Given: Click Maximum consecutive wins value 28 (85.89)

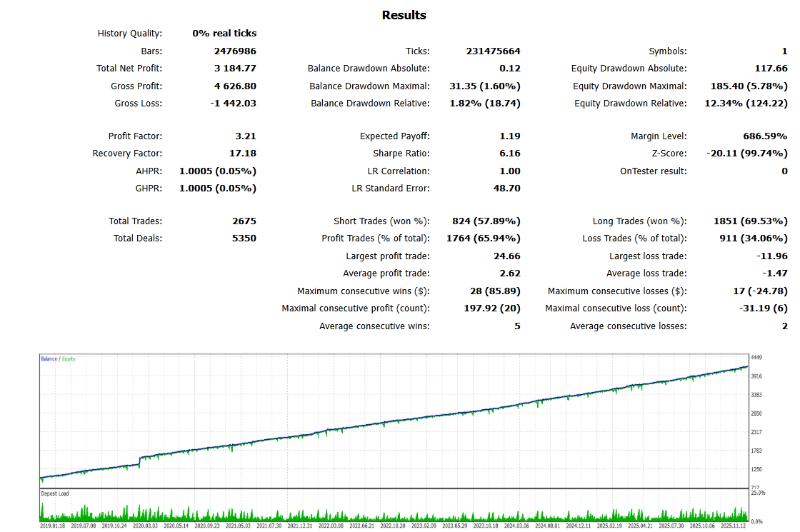Looking at the screenshot, I should pyautogui.click(x=496, y=291).
